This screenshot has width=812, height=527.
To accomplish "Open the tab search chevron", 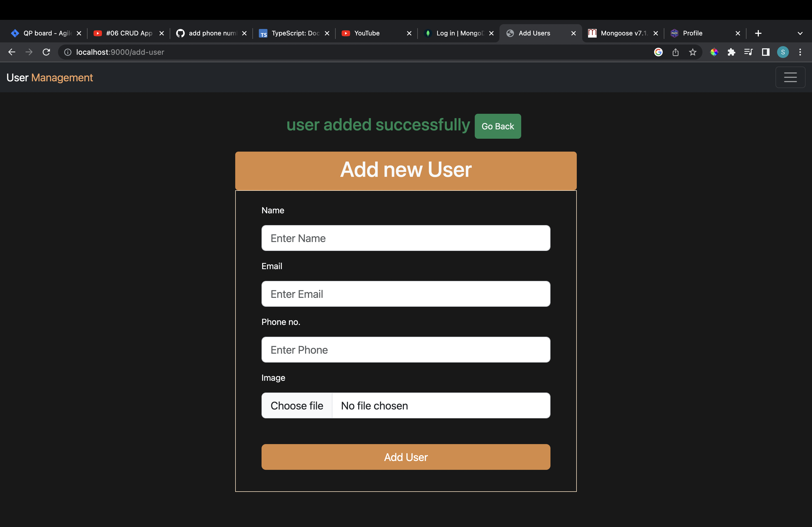I will pyautogui.click(x=800, y=33).
